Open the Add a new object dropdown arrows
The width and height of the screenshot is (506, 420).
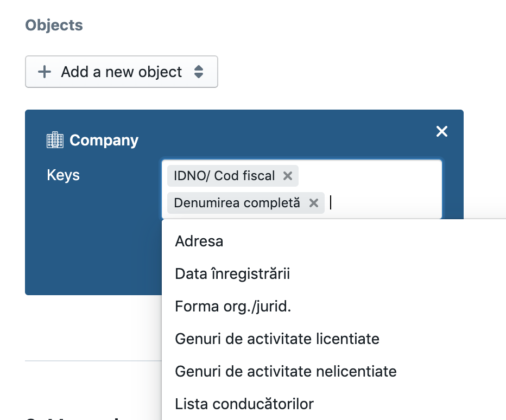199,72
